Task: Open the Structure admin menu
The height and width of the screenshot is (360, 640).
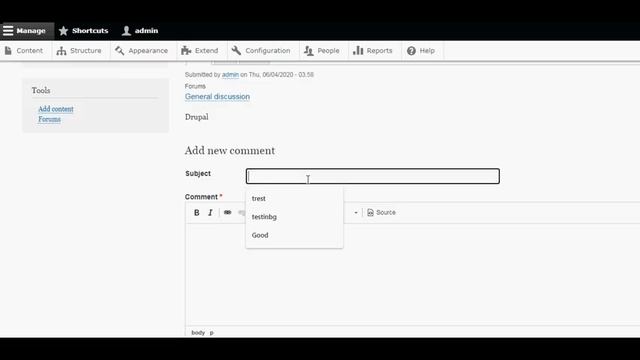Action: (x=79, y=51)
